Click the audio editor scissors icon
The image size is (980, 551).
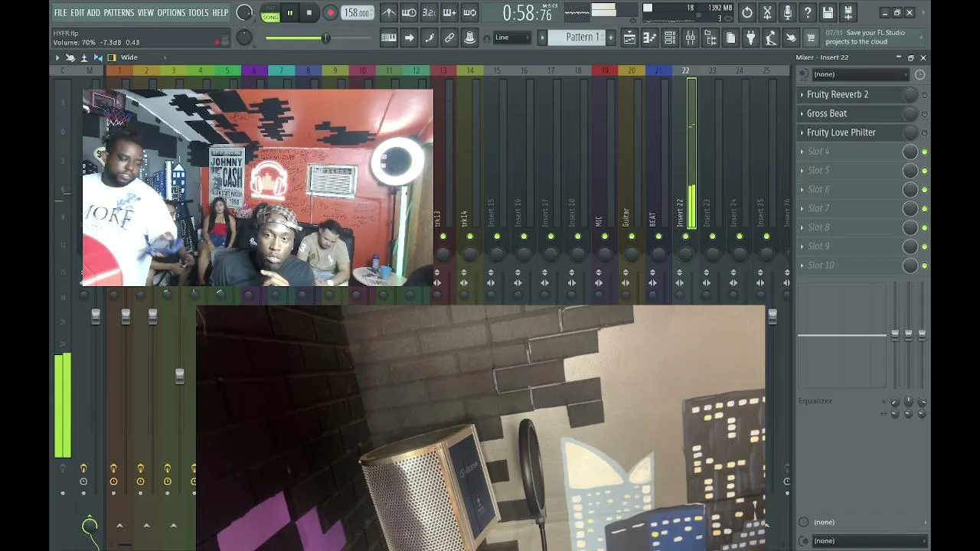point(767,12)
